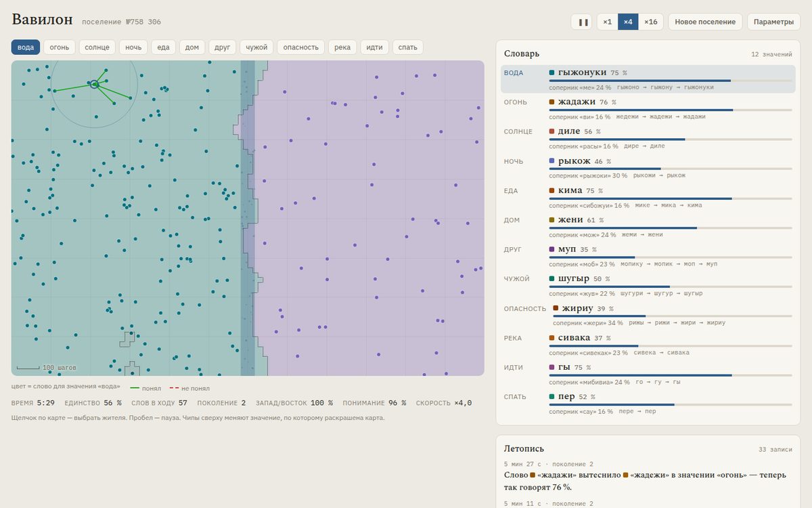Select the солнце meaning chip
The width and height of the screenshot is (812, 508).
pyautogui.click(x=97, y=47)
